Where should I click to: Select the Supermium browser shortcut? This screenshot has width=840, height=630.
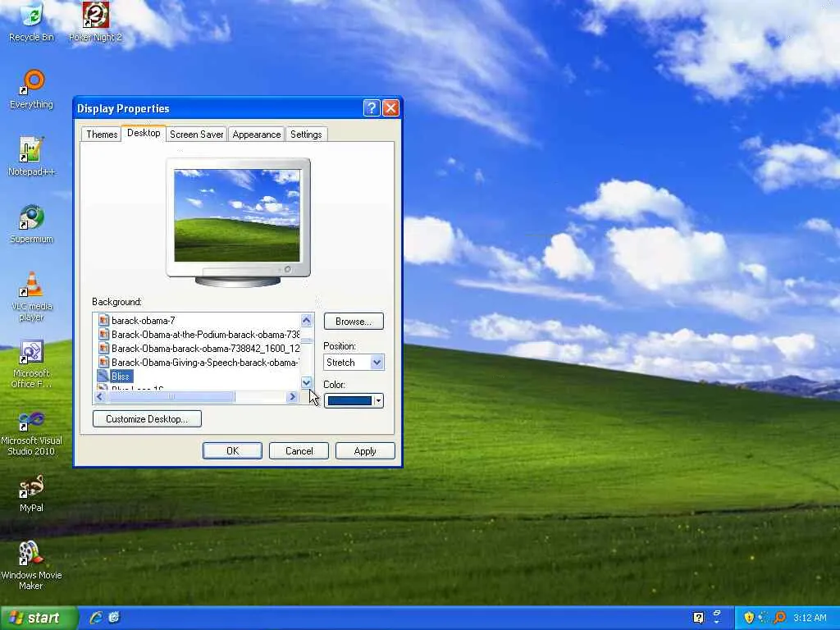coord(32,224)
